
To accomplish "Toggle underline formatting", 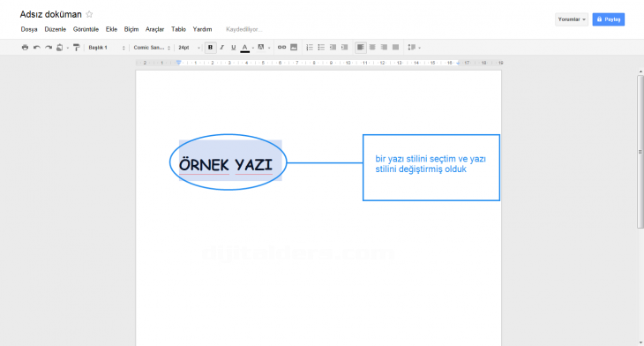I will 233,48.
